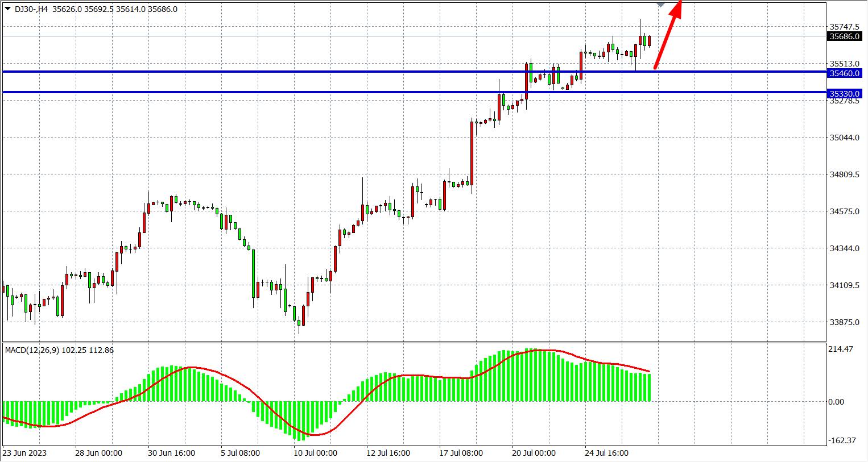
Task: Click the 17 Jul 08:00 date label
Action: tap(461, 453)
